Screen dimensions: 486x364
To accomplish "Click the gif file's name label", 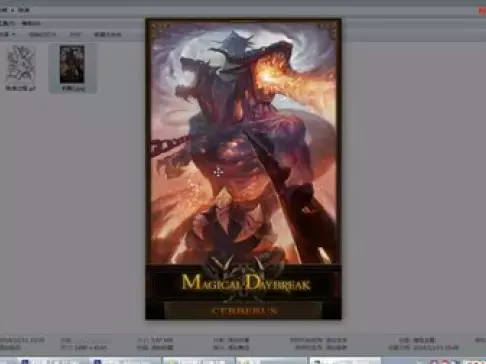I will click(x=21, y=88).
